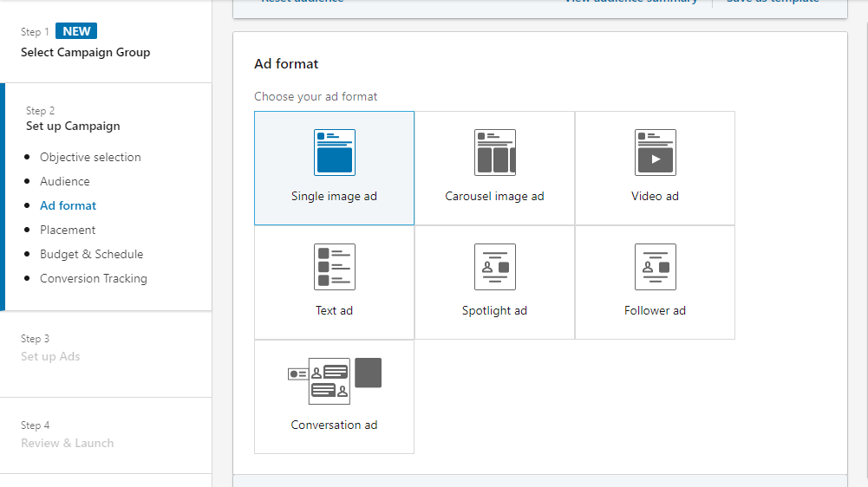Open Step 1 Select Campaign Group
This screenshot has height=487, width=868.
pyautogui.click(x=85, y=53)
